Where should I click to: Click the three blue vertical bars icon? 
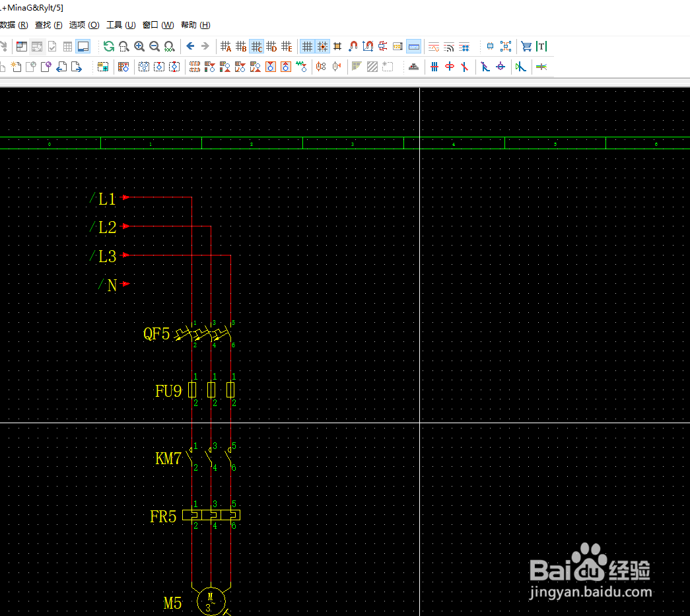(x=434, y=67)
